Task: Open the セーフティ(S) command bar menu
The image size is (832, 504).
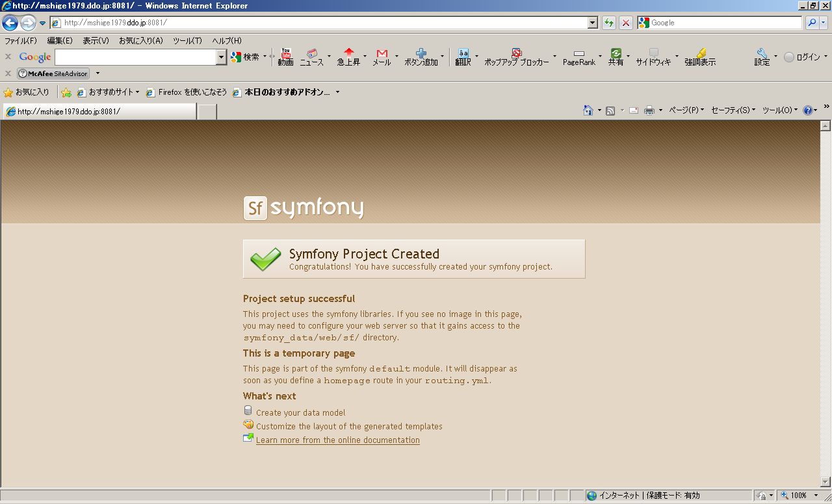Action: point(733,110)
